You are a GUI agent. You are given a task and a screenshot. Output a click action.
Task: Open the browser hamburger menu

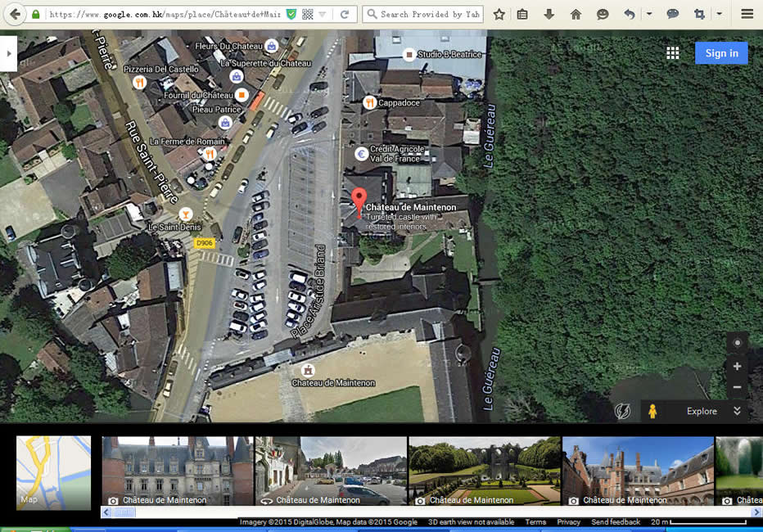(x=747, y=14)
